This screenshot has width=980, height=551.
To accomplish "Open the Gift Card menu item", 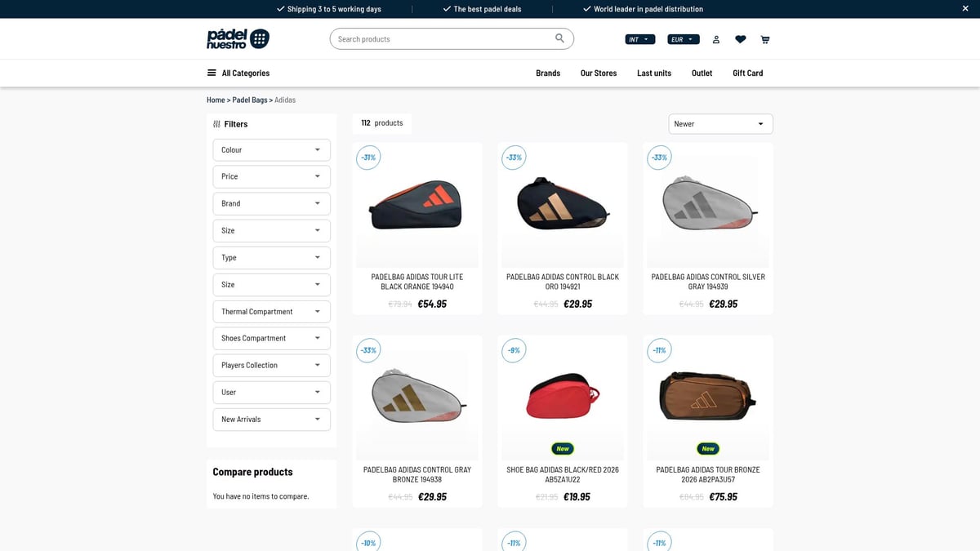I will (747, 73).
